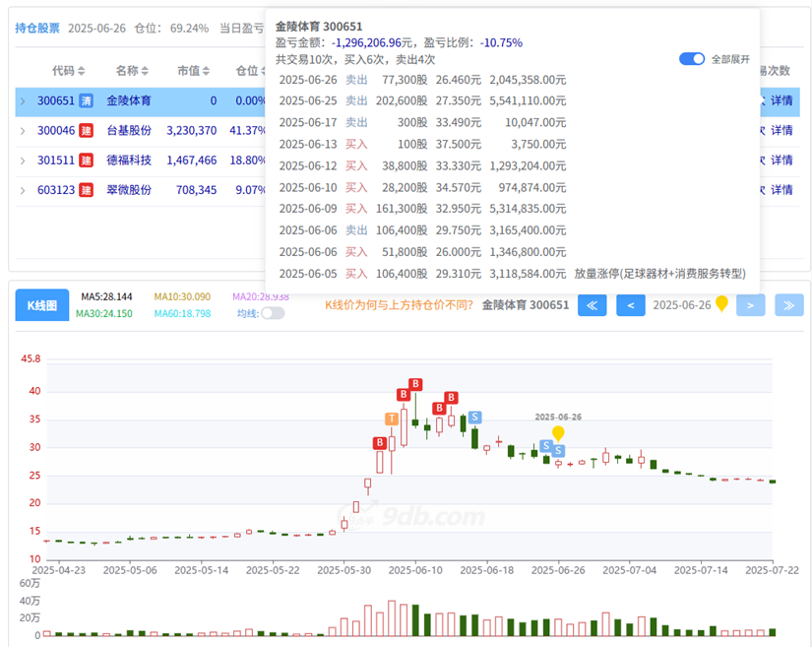812x647 pixels.
Task: Open stock code 300046 link
Action: (x=56, y=131)
